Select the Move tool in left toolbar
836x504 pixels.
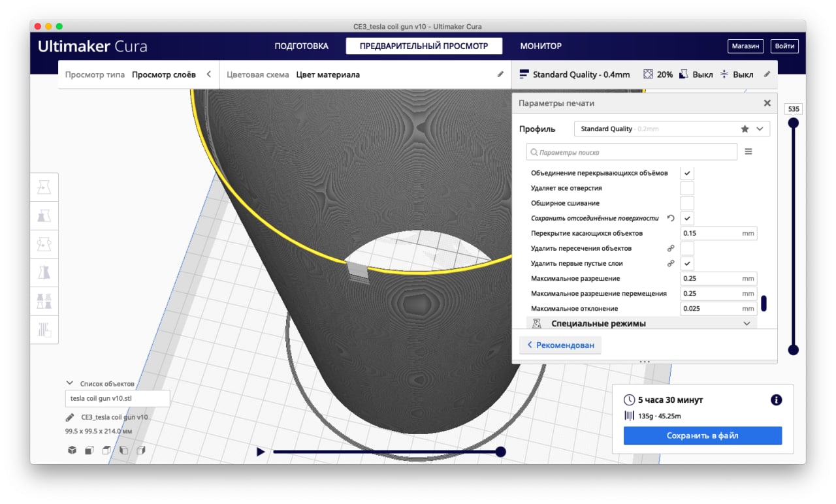click(44, 187)
